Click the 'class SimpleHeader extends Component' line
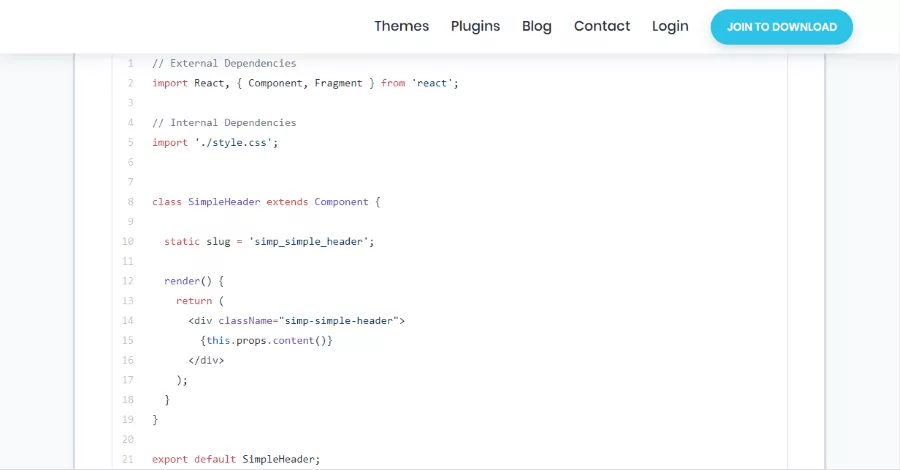This screenshot has width=900, height=470. [266, 202]
